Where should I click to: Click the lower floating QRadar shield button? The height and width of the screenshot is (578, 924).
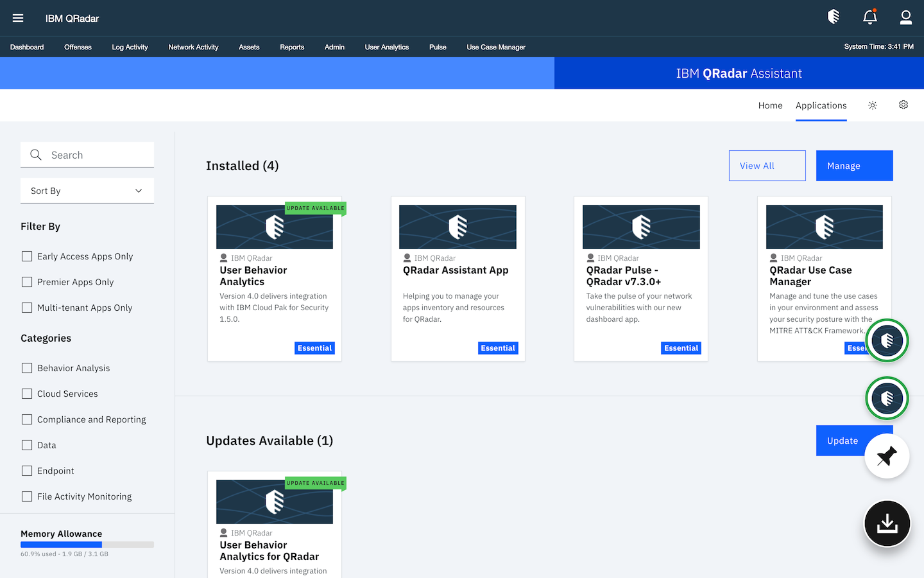click(x=887, y=398)
